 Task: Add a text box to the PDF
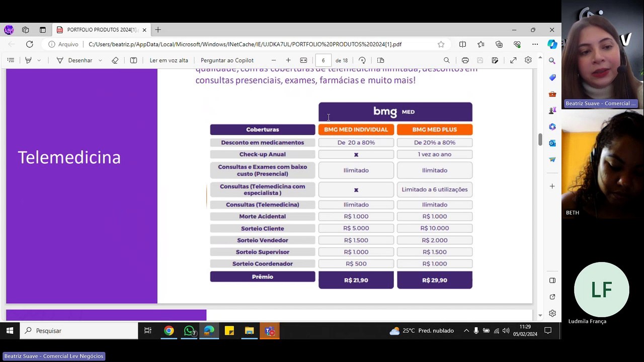133,60
